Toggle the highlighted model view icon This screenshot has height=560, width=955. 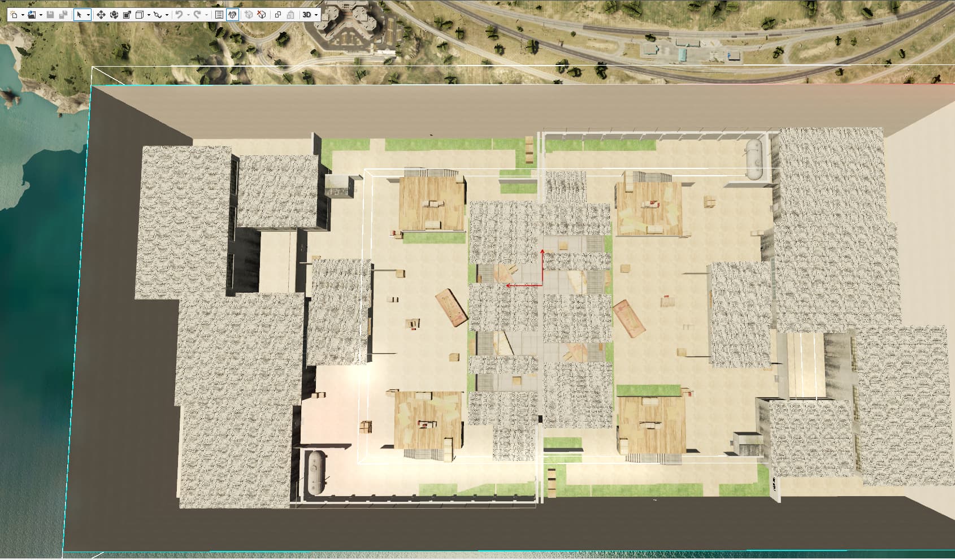click(x=232, y=15)
